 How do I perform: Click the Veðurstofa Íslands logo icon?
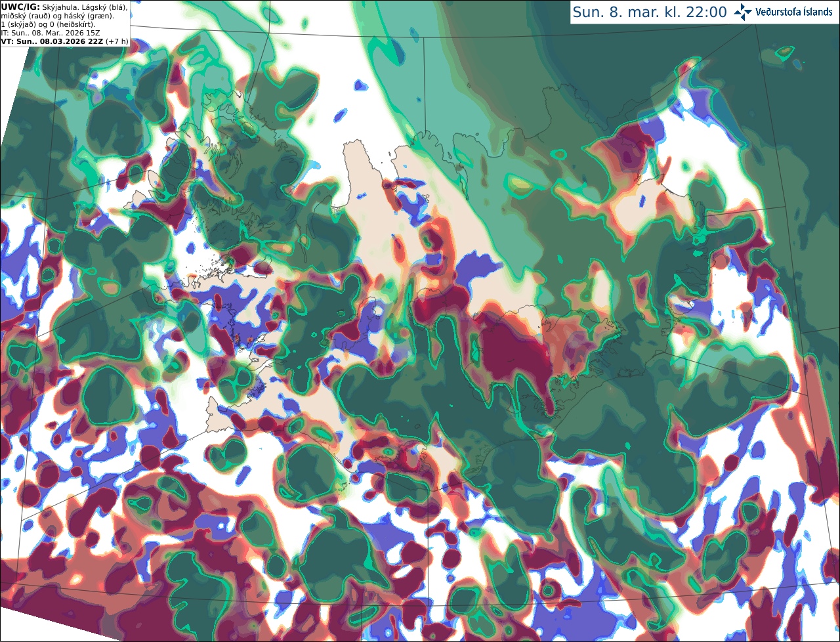[743, 12]
